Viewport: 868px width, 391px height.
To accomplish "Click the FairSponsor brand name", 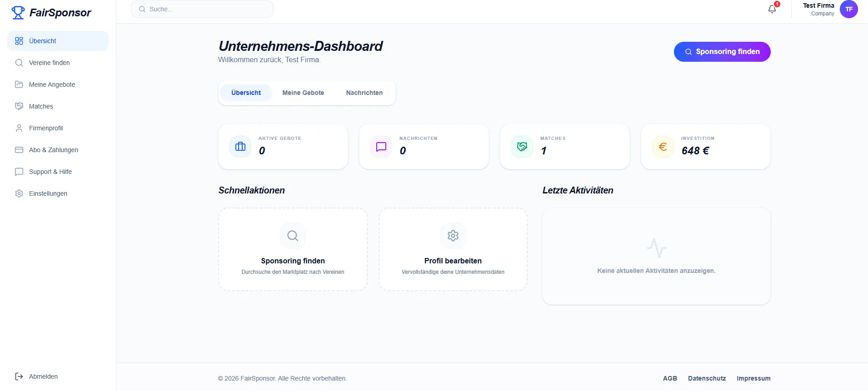I will click(x=60, y=13).
